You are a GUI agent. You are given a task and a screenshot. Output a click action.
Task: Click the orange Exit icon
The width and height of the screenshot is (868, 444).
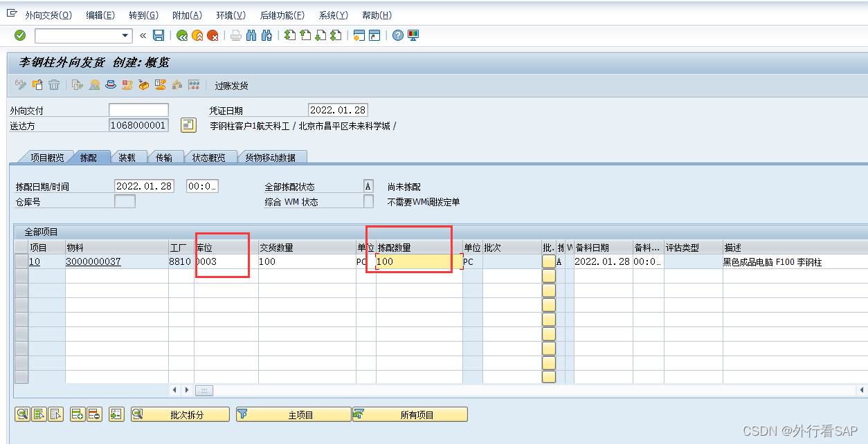197,35
